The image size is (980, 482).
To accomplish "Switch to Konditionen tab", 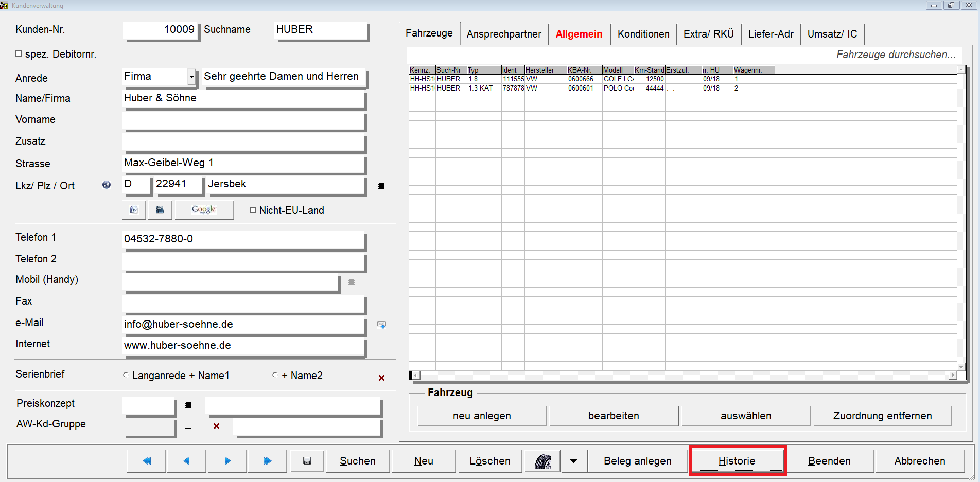I will [643, 34].
